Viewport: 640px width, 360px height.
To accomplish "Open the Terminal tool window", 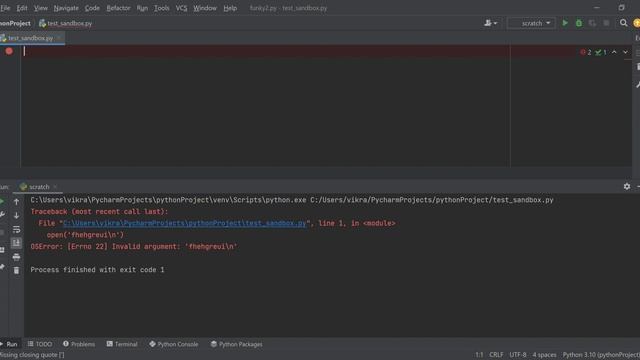I will point(122,344).
